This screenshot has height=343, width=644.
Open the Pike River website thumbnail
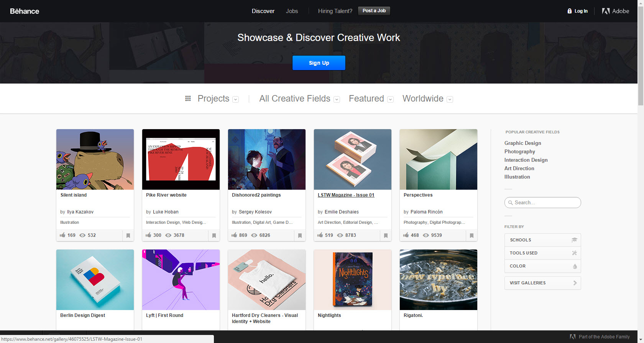click(x=181, y=159)
